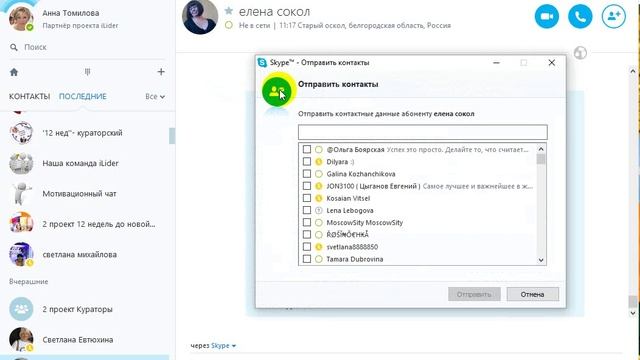Open светлана михайлова avatar
The height and width of the screenshot is (360, 640).
coord(21,254)
